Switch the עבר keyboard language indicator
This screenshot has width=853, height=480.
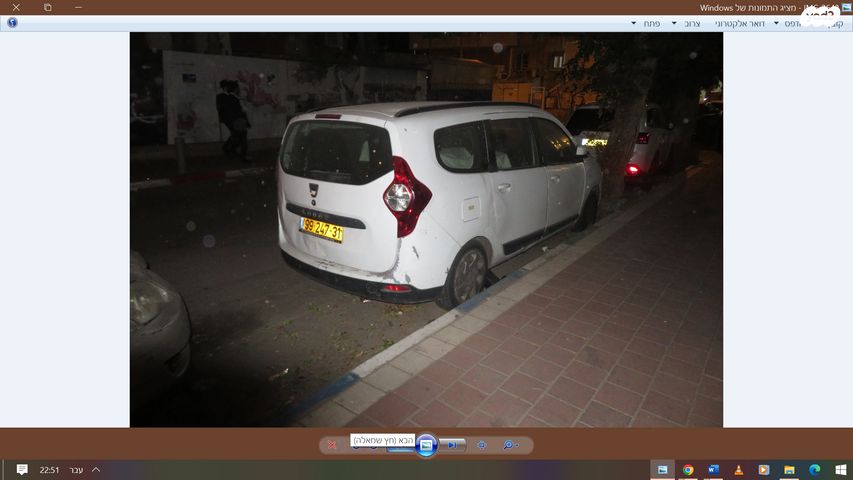coord(76,470)
